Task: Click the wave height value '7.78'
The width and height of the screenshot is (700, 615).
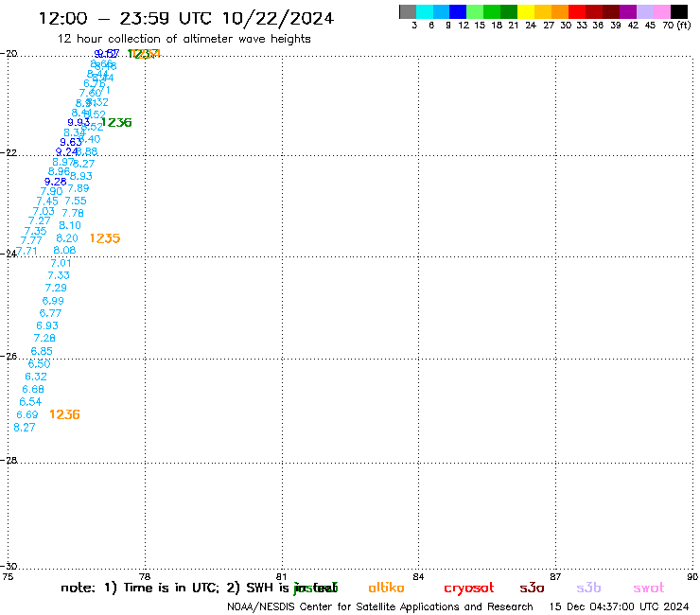Action: (73, 214)
